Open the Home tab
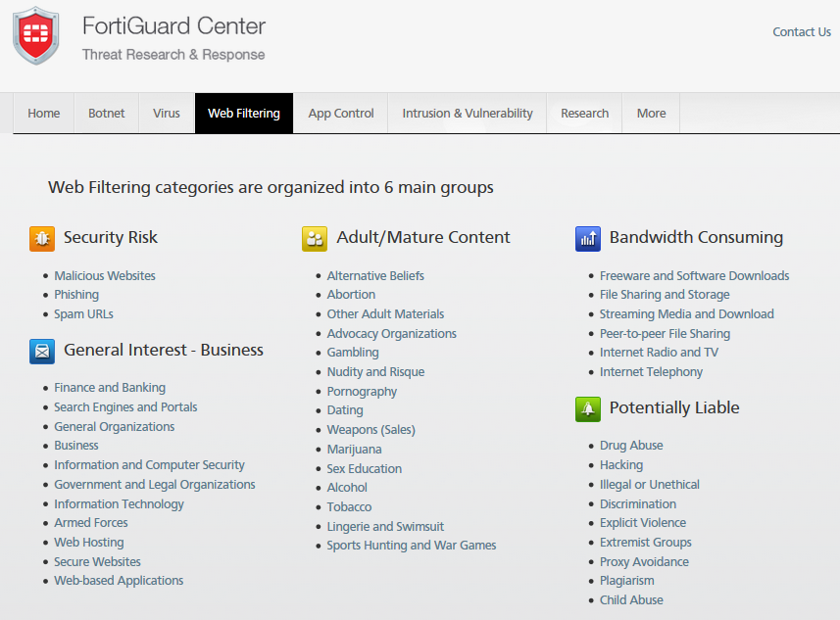Viewport: 840px width, 620px height. point(43,113)
